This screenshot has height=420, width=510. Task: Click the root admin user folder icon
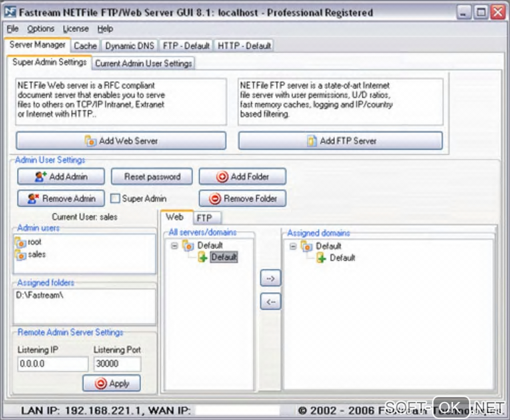tap(20, 242)
